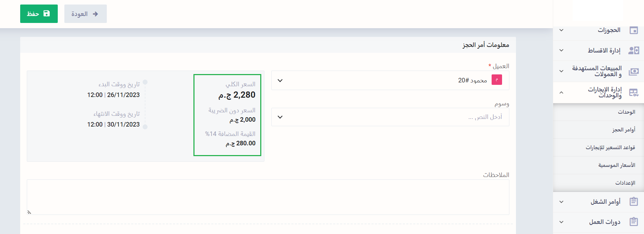This screenshot has width=644, height=234.
Task: Click the العودة back button
Action: point(85,14)
